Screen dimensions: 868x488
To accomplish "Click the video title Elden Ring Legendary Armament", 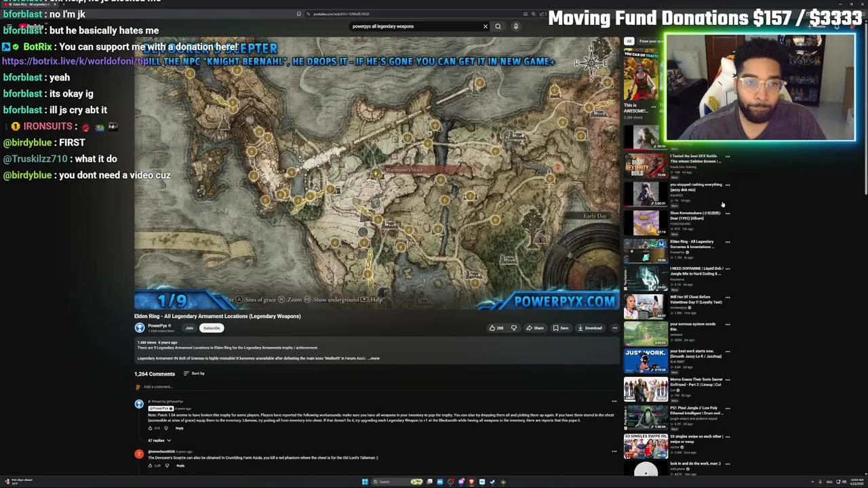I will [x=217, y=316].
